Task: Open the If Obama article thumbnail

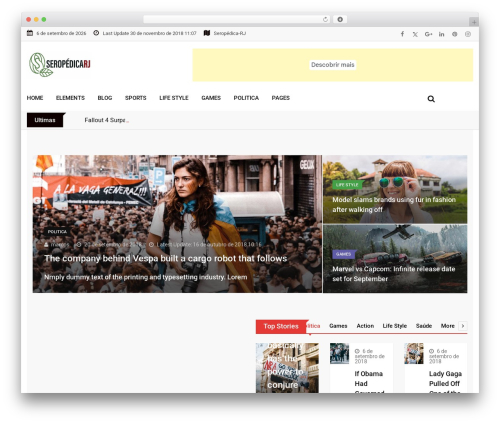Action: click(339, 353)
